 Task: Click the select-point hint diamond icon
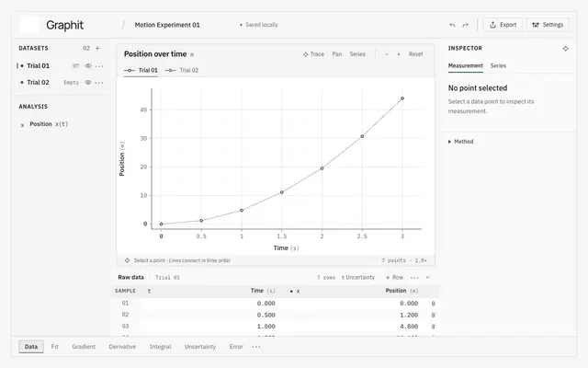coord(127,260)
